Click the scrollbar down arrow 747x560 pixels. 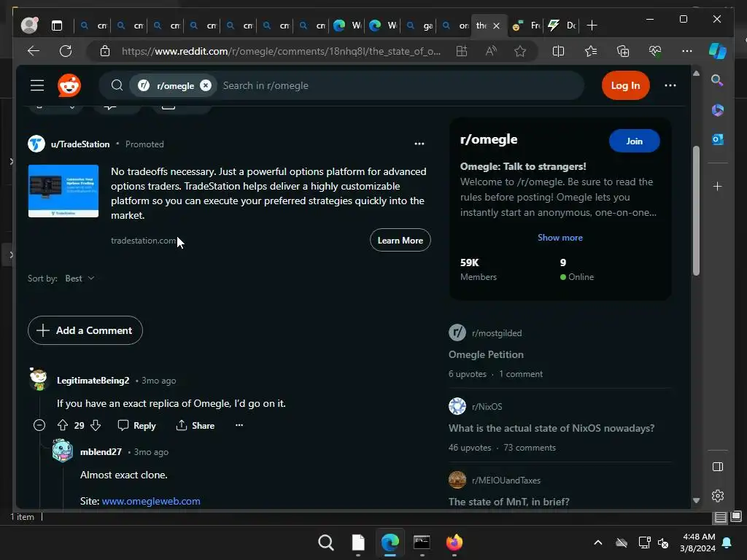click(696, 500)
